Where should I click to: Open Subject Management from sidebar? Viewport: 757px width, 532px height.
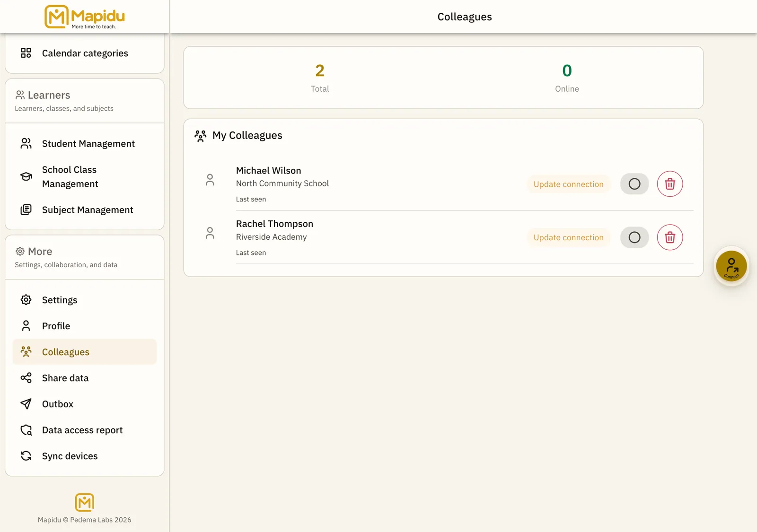85,209
